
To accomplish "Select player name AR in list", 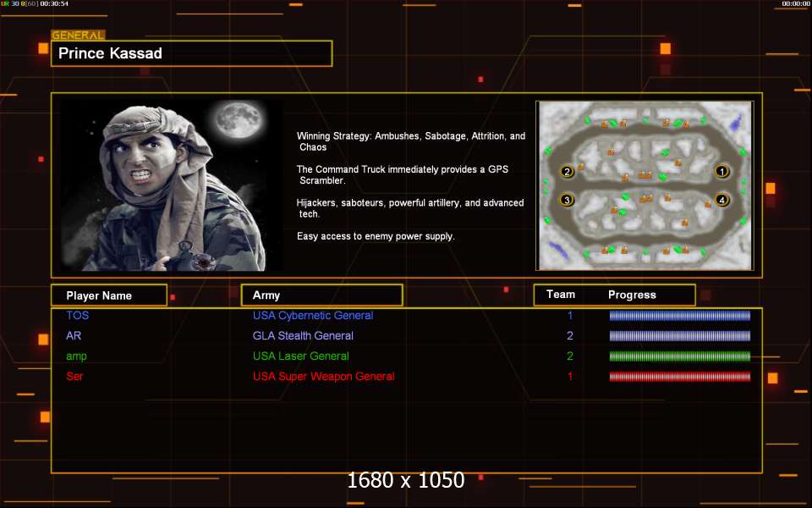I will 74,336.
